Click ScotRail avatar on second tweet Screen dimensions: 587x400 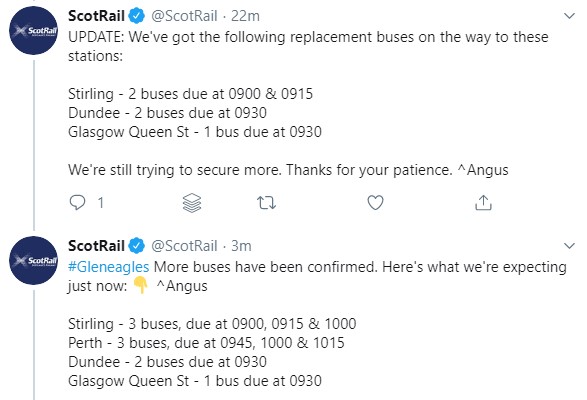click(34, 261)
